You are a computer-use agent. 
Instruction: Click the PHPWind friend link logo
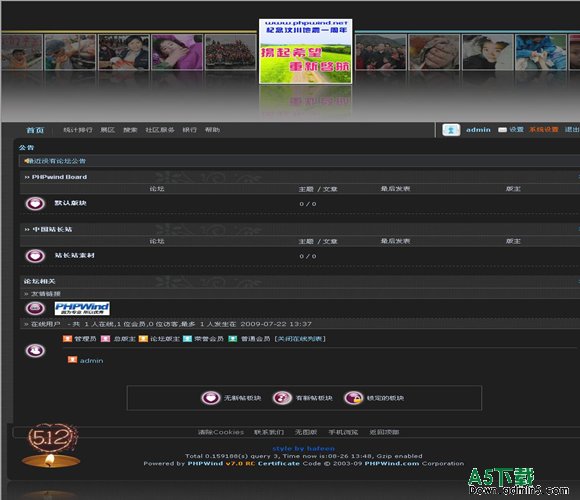[82, 308]
